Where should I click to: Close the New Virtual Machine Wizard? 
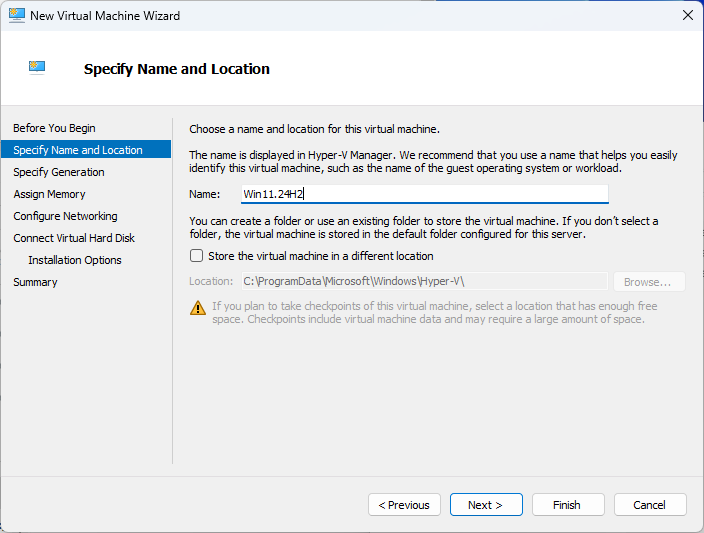tap(687, 15)
